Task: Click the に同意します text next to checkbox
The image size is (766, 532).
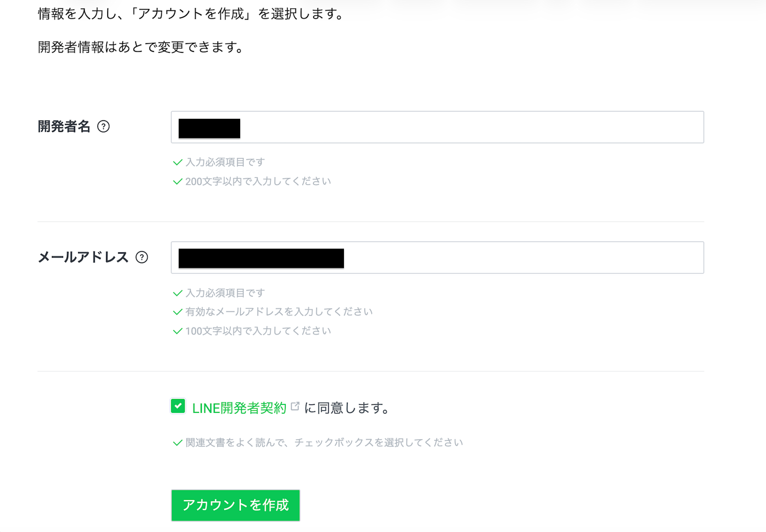Action: (x=345, y=407)
